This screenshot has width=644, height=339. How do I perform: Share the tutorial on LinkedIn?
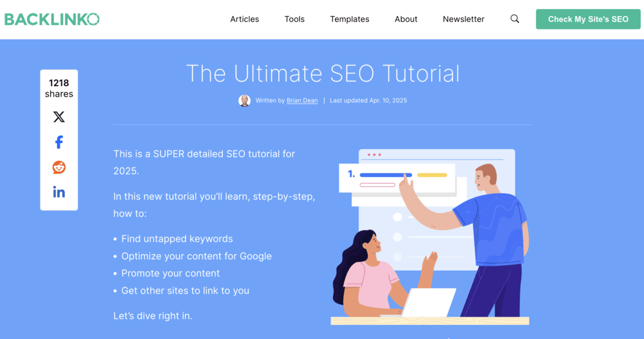click(x=59, y=192)
